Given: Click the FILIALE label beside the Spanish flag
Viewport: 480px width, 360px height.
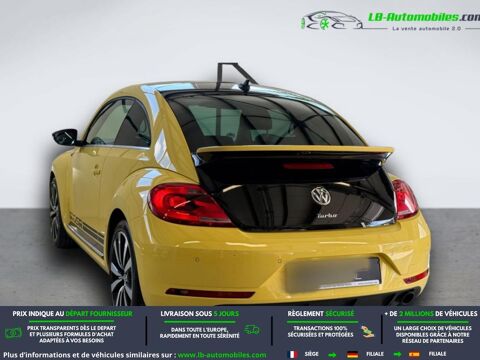Looking at the screenshot, I should pos(437,354).
